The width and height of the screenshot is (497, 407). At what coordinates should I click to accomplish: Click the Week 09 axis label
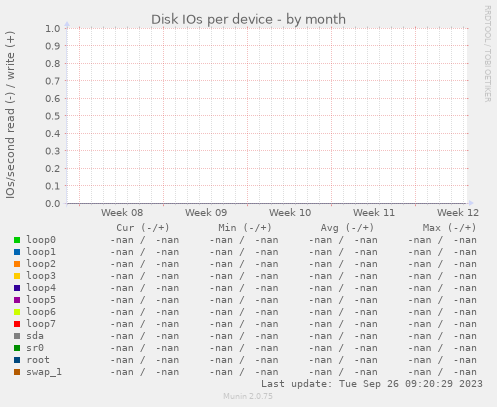tap(206, 213)
